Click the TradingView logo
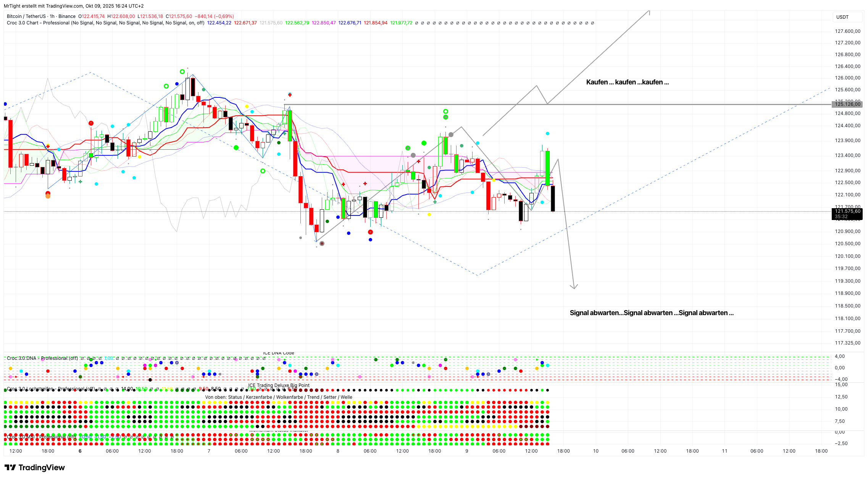 (x=35, y=468)
